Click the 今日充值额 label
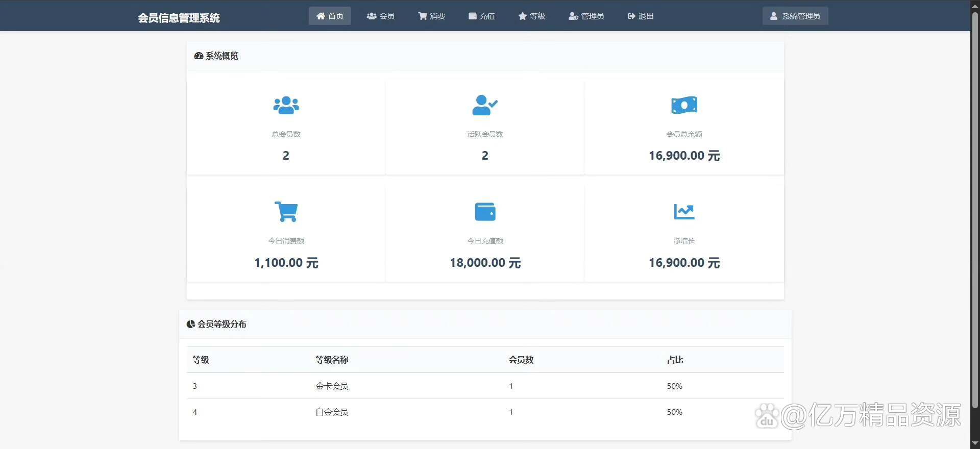This screenshot has width=980, height=449. pos(485,241)
